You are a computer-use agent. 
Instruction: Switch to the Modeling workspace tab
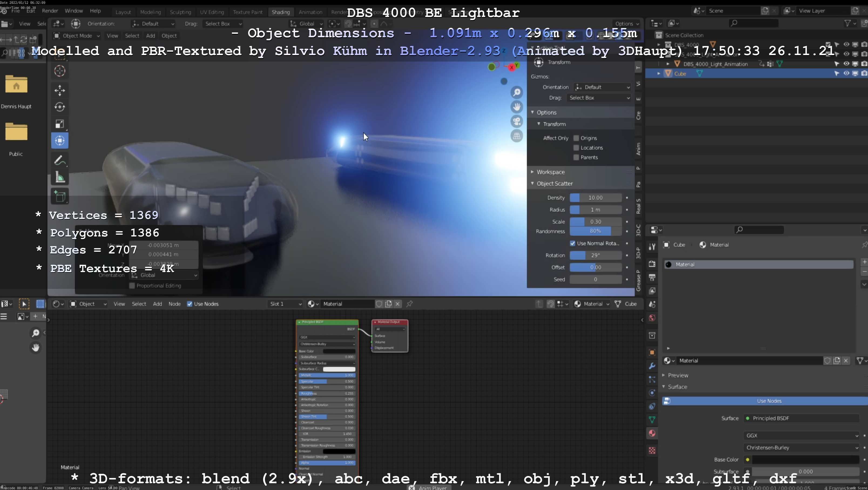pos(150,12)
